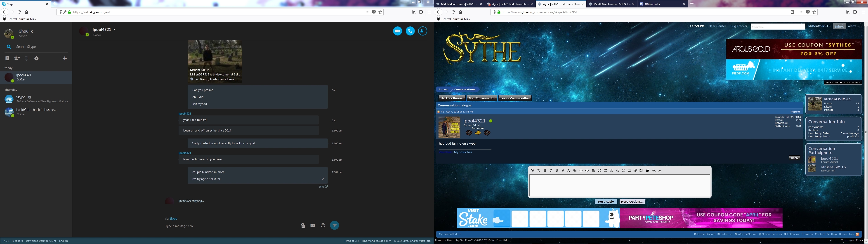Click Remove Formatting in reply editor
The width and height of the screenshot is (868, 244).
(538, 171)
